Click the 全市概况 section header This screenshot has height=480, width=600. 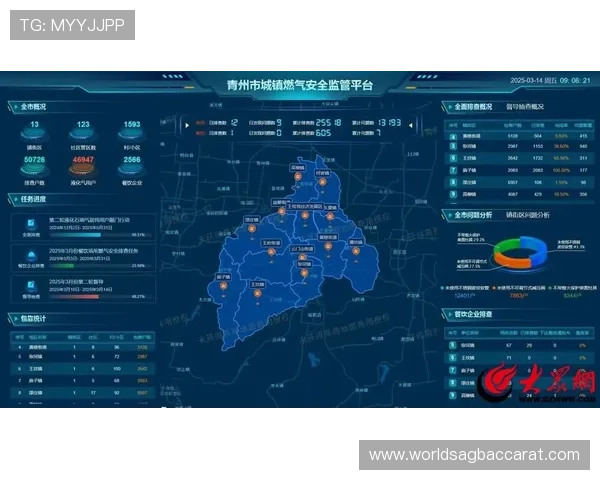(33, 107)
